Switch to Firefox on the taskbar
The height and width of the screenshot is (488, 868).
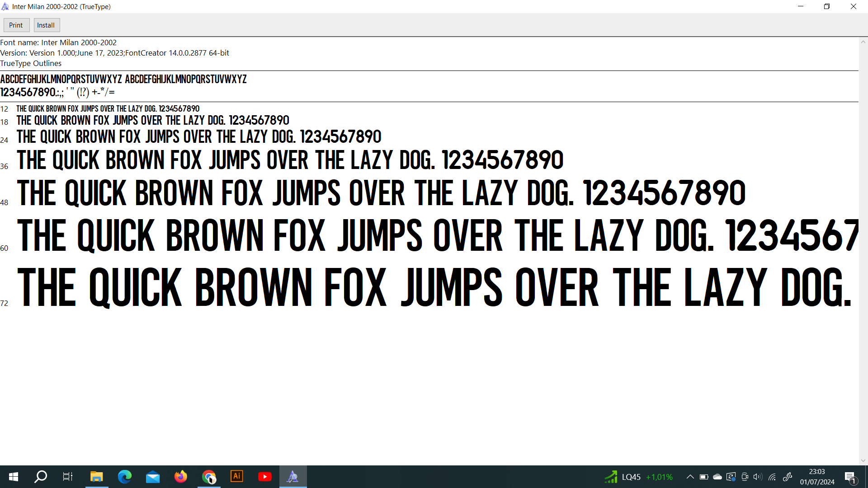click(181, 477)
